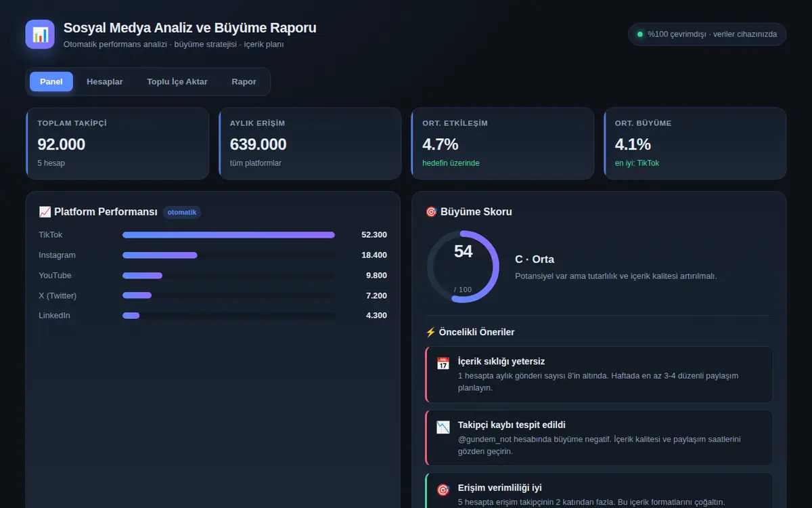Click the 'hedefin üzerinde' note

click(451, 163)
